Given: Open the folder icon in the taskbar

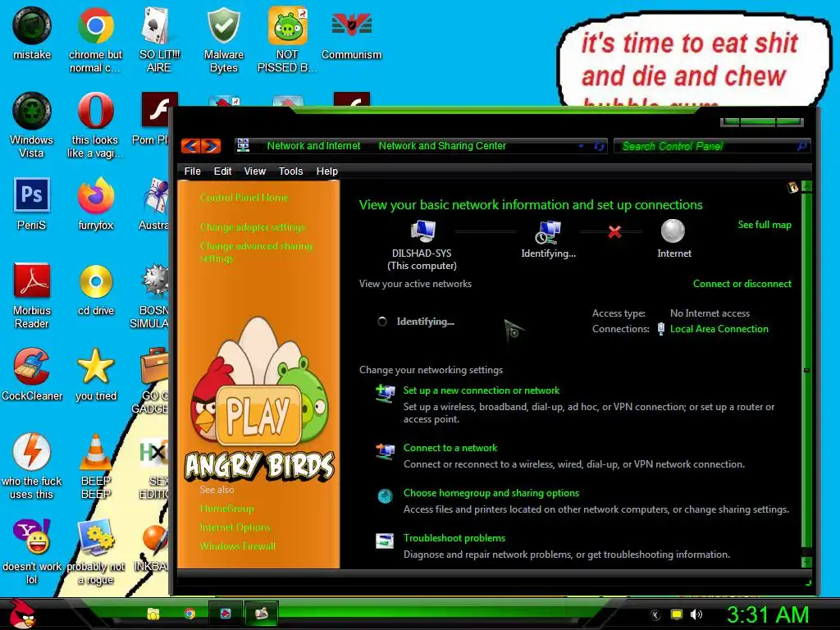Looking at the screenshot, I should pos(153,614).
